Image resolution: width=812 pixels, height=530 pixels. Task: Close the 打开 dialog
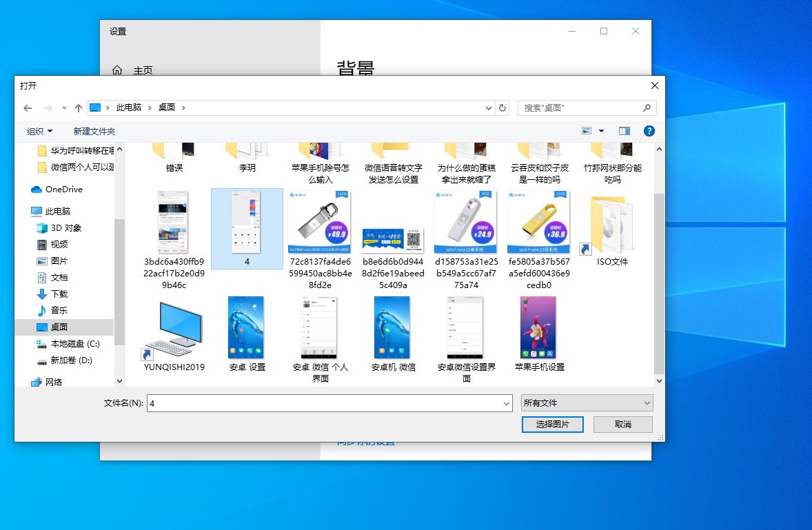[655, 85]
